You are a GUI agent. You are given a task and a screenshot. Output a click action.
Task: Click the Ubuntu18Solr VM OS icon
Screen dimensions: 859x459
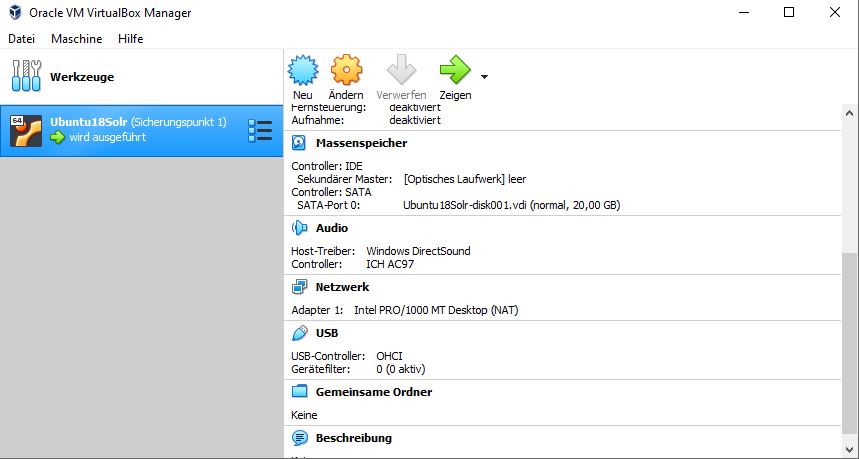click(x=26, y=130)
